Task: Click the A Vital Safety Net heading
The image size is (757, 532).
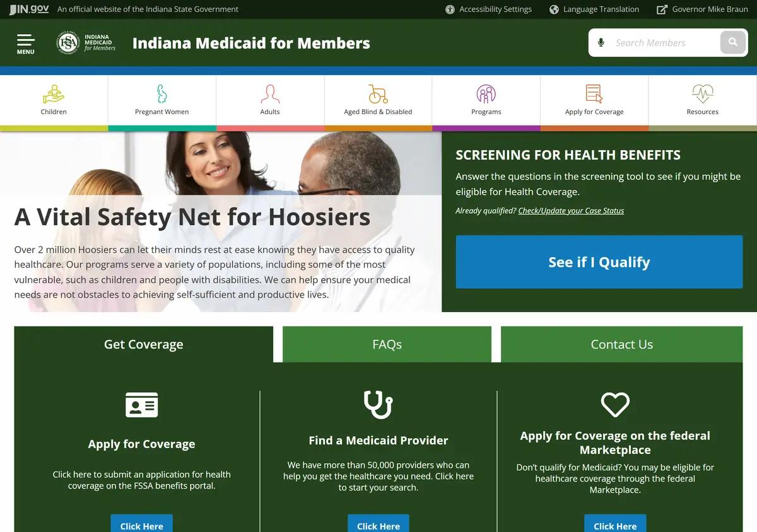Action: pos(192,217)
